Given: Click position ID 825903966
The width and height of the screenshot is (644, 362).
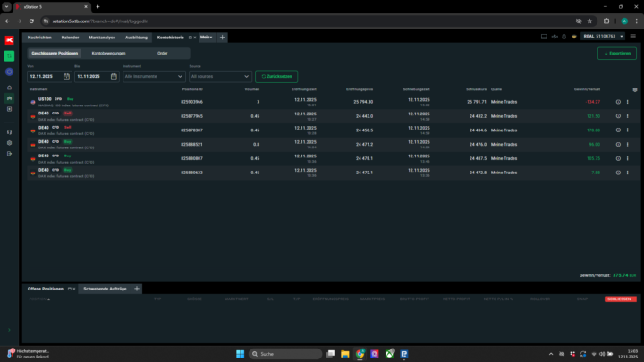Looking at the screenshot, I should pyautogui.click(x=191, y=102).
